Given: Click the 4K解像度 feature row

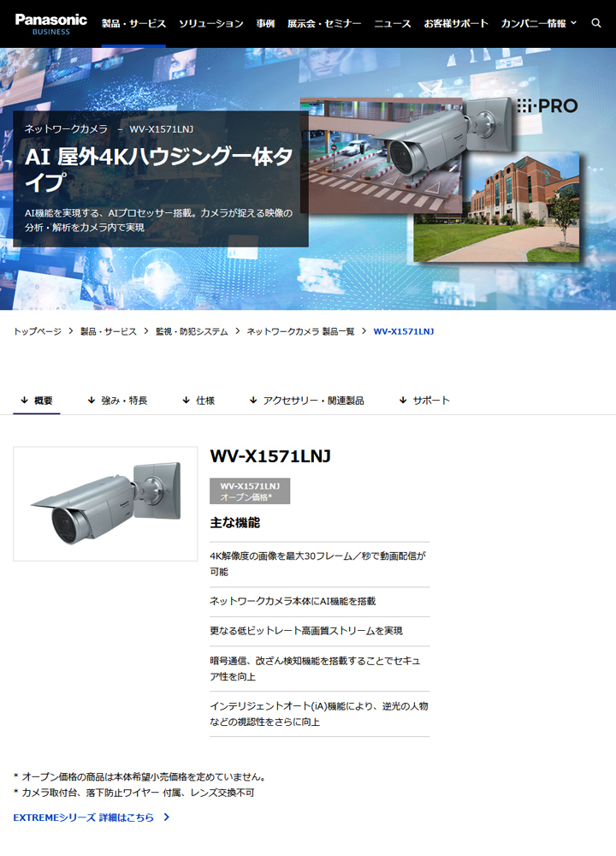Looking at the screenshot, I should pyautogui.click(x=320, y=564).
